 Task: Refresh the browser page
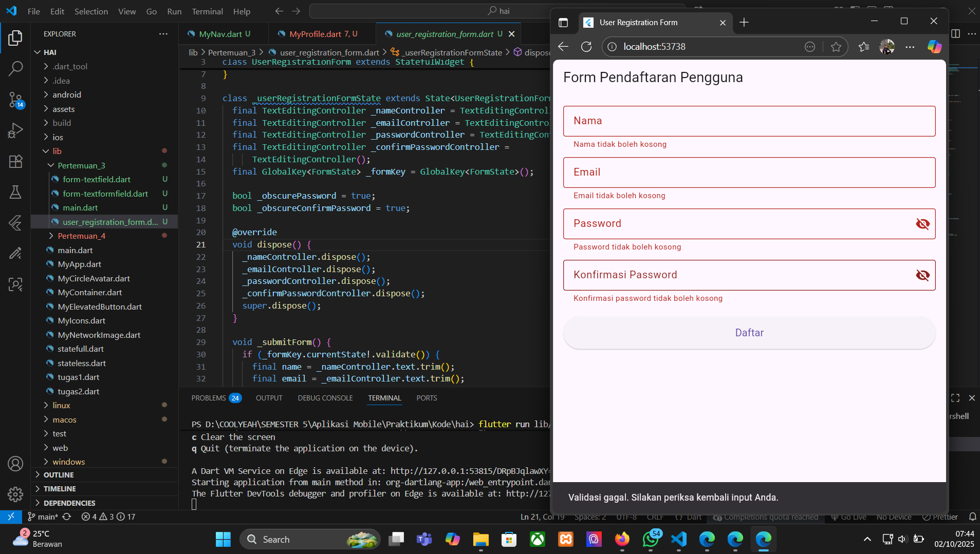pos(586,47)
